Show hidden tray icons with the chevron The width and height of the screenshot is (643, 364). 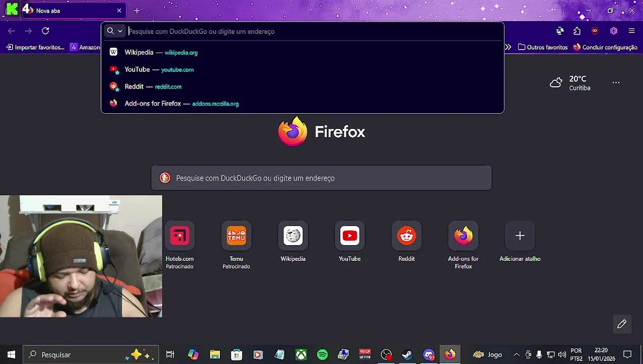click(x=516, y=355)
